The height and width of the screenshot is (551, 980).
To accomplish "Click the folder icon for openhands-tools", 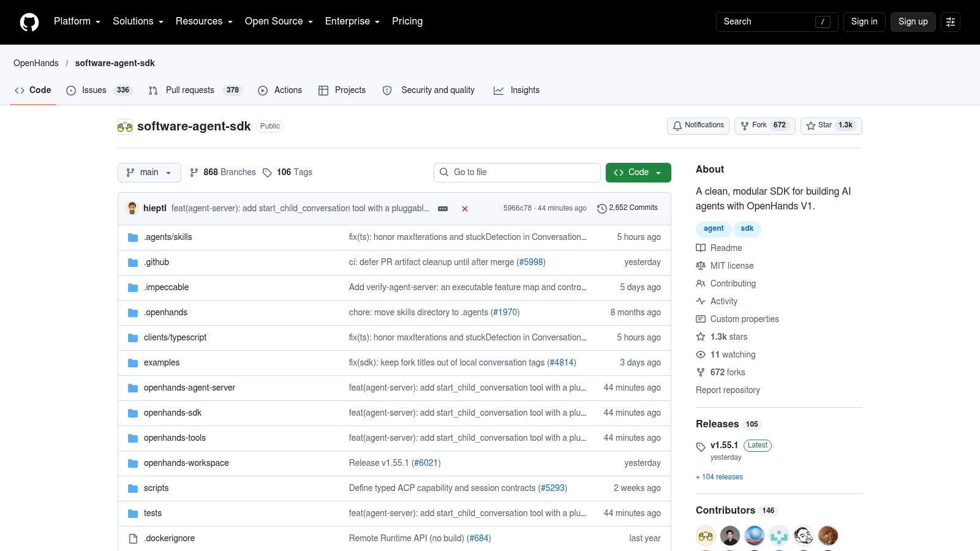I will (x=133, y=438).
